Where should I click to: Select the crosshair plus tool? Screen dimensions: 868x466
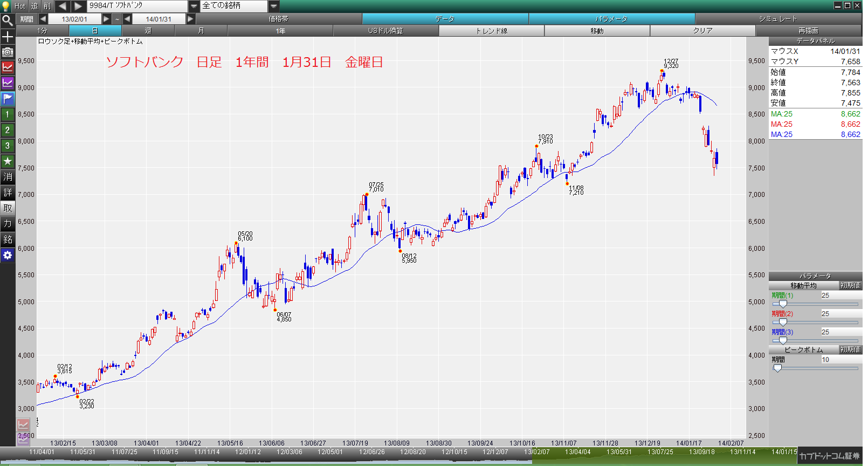pyautogui.click(x=8, y=37)
